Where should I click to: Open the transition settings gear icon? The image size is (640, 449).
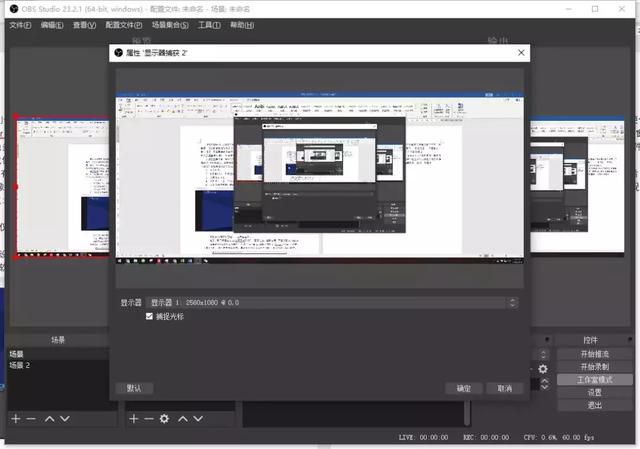(x=542, y=369)
